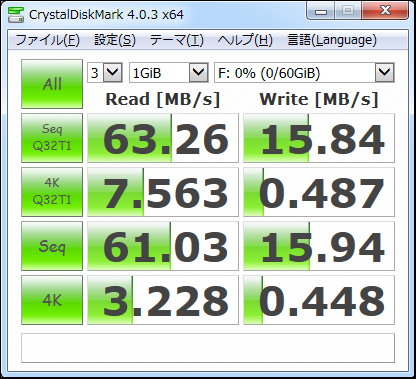Run the plain 4K test
Image resolution: width=416 pixels, height=379 pixels.
[x=52, y=300]
